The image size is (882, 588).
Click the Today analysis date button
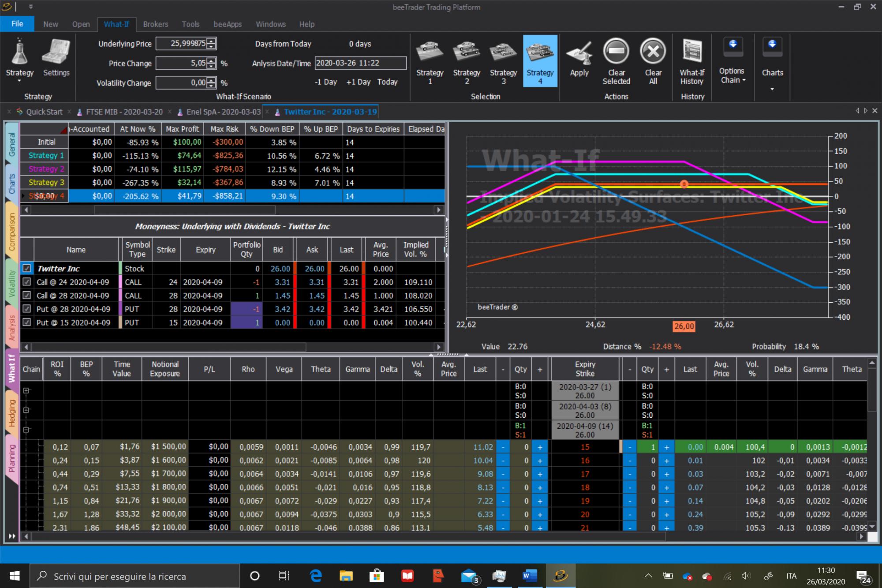point(387,82)
